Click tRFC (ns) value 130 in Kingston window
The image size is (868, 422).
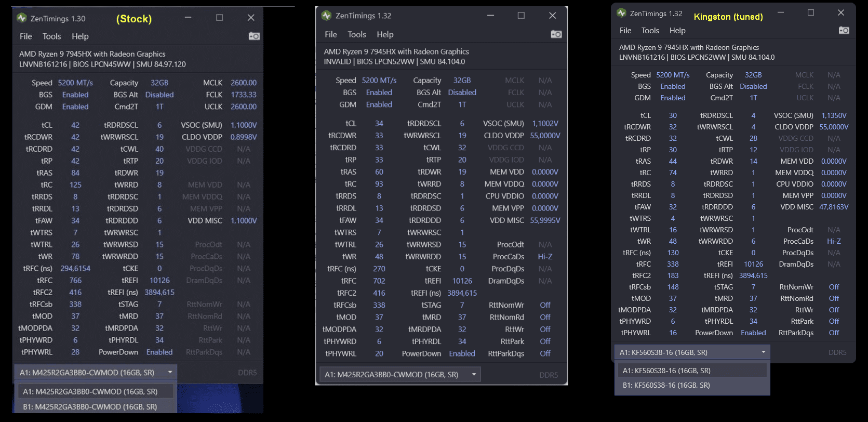tap(673, 253)
